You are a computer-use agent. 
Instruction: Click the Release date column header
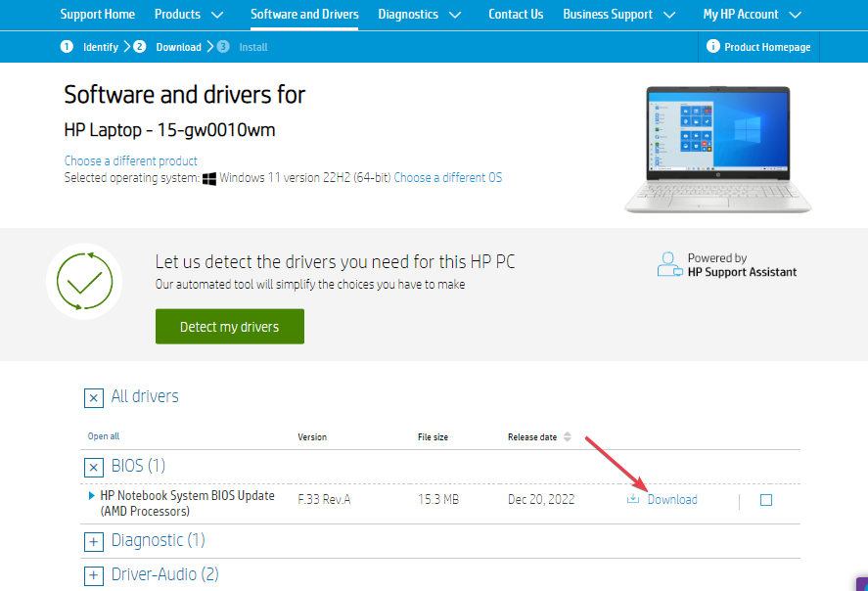pyautogui.click(x=532, y=437)
